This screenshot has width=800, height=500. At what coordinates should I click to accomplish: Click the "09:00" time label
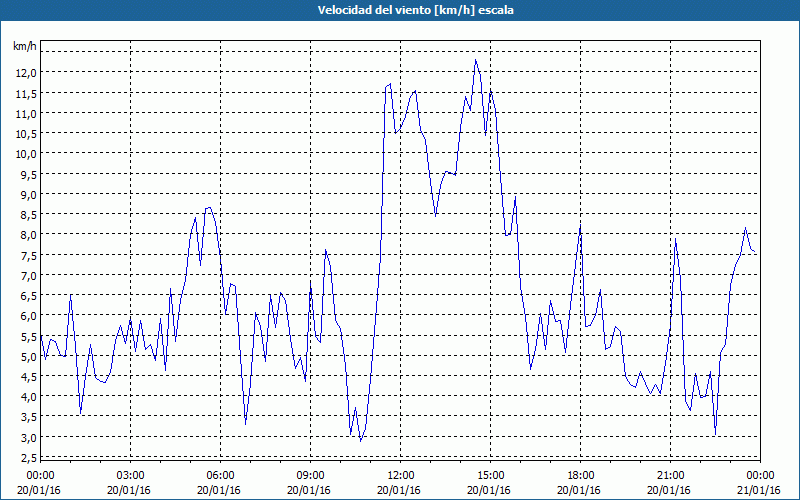coord(310,476)
